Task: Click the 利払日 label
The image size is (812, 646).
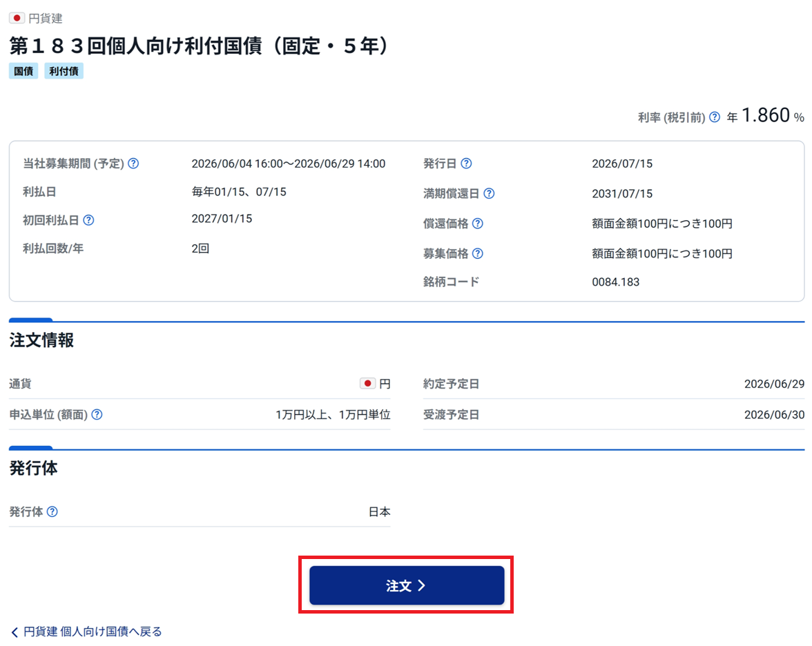Action: [x=39, y=192]
